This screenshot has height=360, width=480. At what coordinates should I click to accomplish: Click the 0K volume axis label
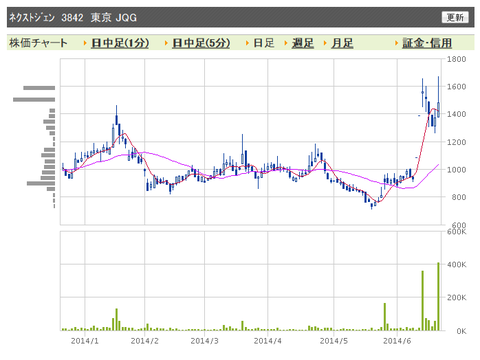(461, 331)
